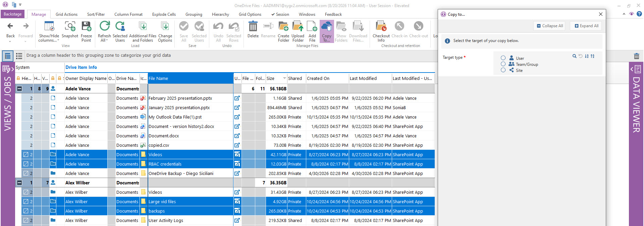Click the trash icon beside grouping zone
The image size is (644, 226).
[x=637, y=56]
